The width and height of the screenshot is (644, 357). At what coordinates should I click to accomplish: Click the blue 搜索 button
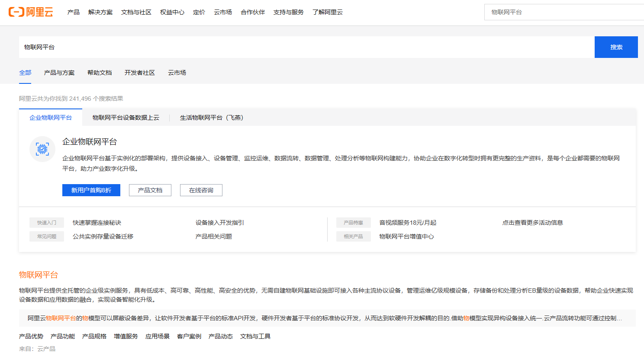click(616, 47)
